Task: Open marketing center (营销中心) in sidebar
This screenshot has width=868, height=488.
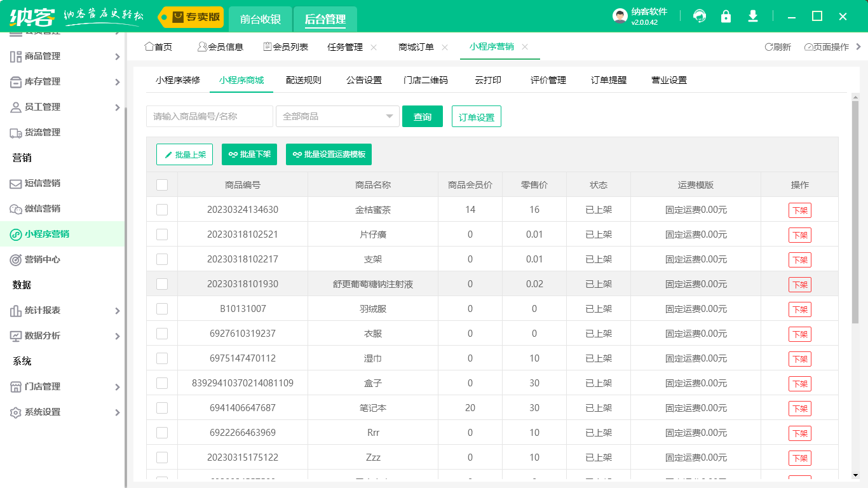Action: [x=43, y=259]
